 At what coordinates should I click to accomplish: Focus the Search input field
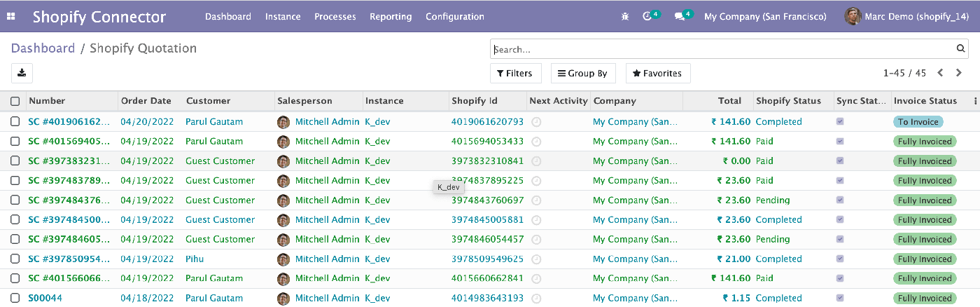722,49
